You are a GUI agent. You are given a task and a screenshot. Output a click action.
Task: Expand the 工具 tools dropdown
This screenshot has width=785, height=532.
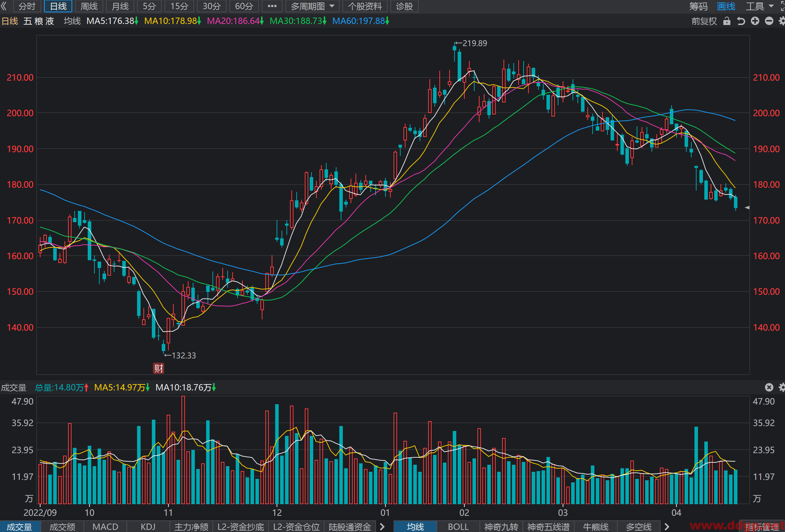pyautogui.click(x=760, y=6)
